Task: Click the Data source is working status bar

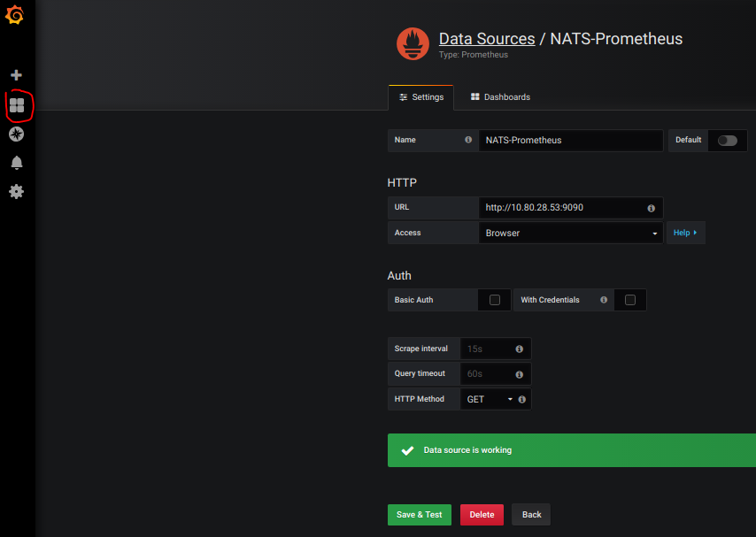Action: [x=571, y=450]
